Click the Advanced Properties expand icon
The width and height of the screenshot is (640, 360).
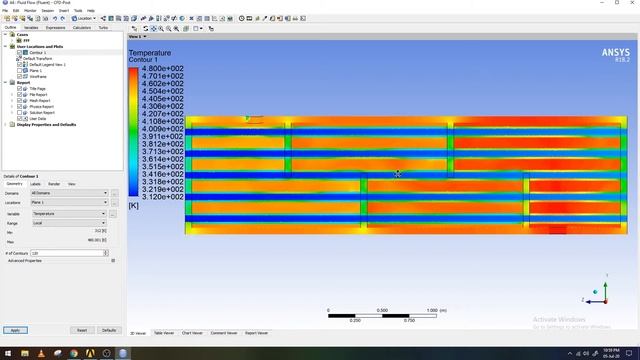click(x=113, y=260)
